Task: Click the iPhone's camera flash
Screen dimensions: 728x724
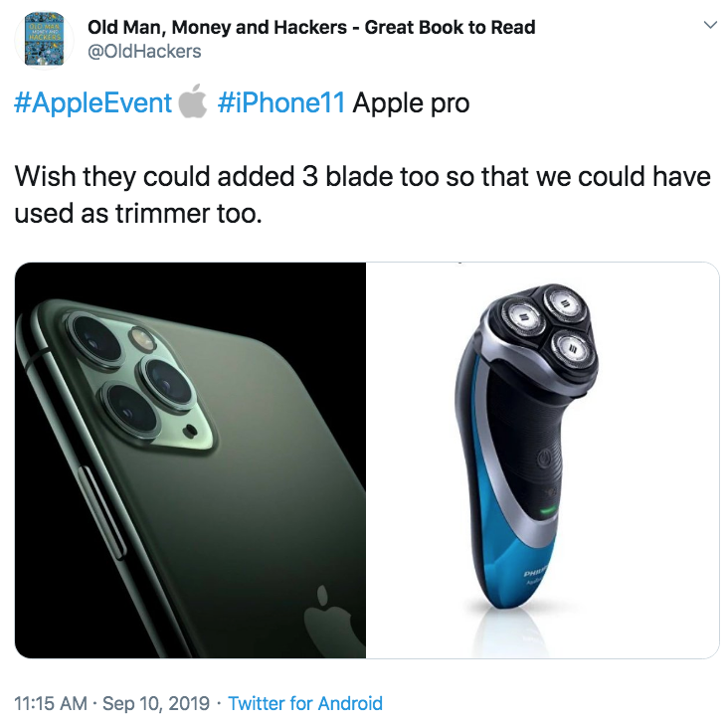Action: click(x=142, y=339)
